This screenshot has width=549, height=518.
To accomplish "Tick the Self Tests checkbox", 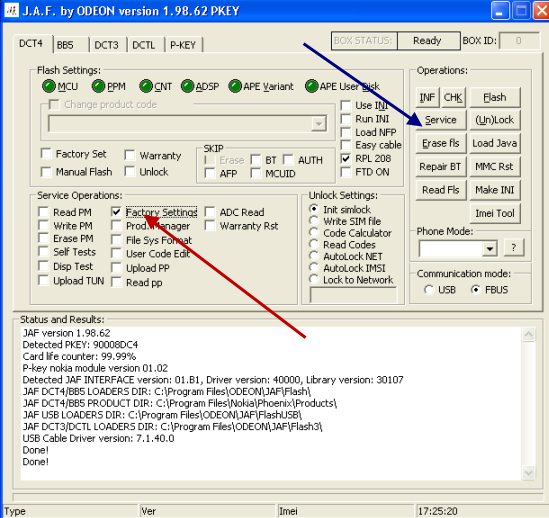I will 43,252.
